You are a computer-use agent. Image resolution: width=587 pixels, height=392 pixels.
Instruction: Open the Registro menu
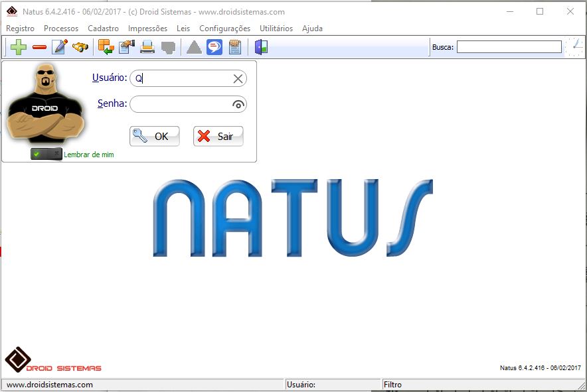click(20, 29)
